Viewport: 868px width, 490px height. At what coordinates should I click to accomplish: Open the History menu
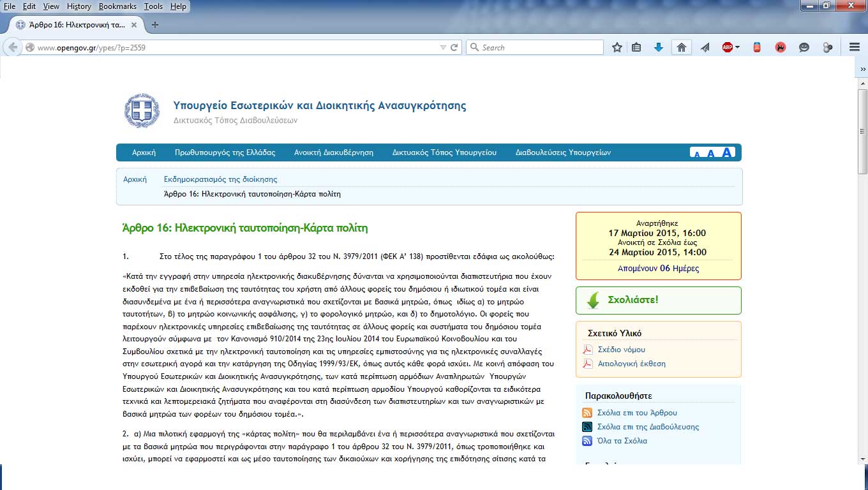tap(79, 6)
